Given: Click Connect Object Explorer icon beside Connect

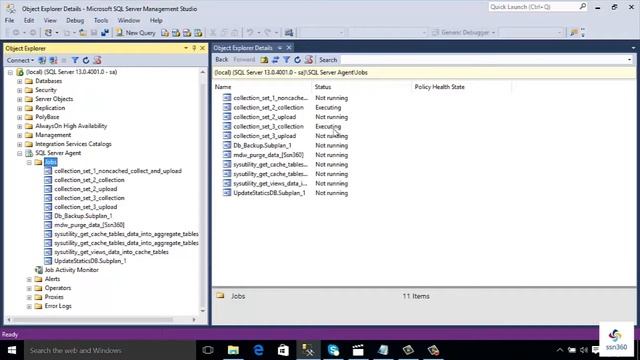Looking at the screenshot, I should click(42, 60).
